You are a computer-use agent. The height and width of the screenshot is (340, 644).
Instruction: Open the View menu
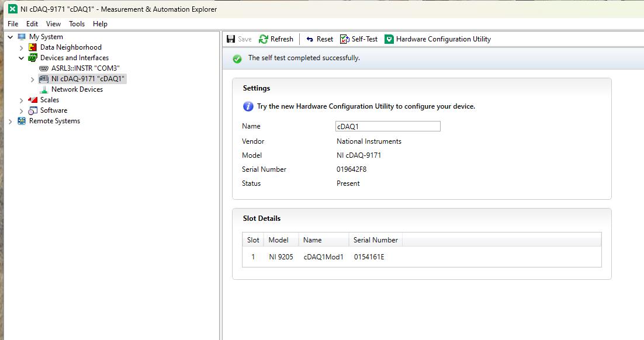[x=53, y=24]
